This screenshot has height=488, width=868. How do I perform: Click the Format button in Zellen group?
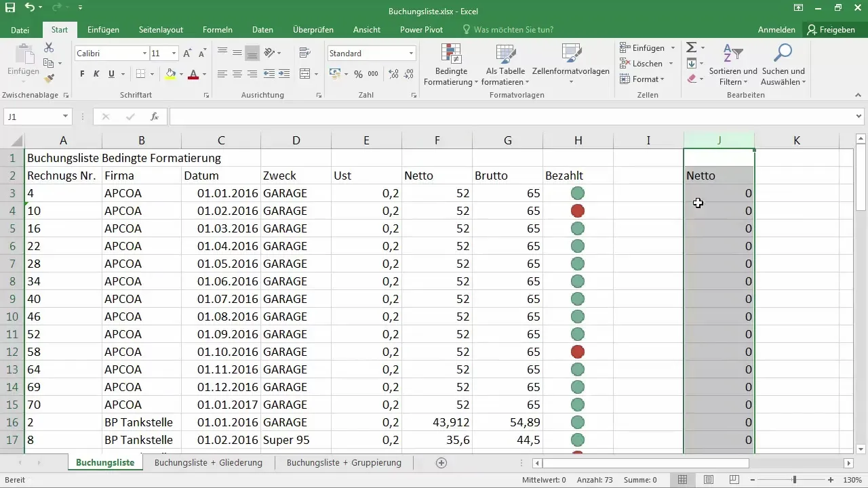(642, 79)
